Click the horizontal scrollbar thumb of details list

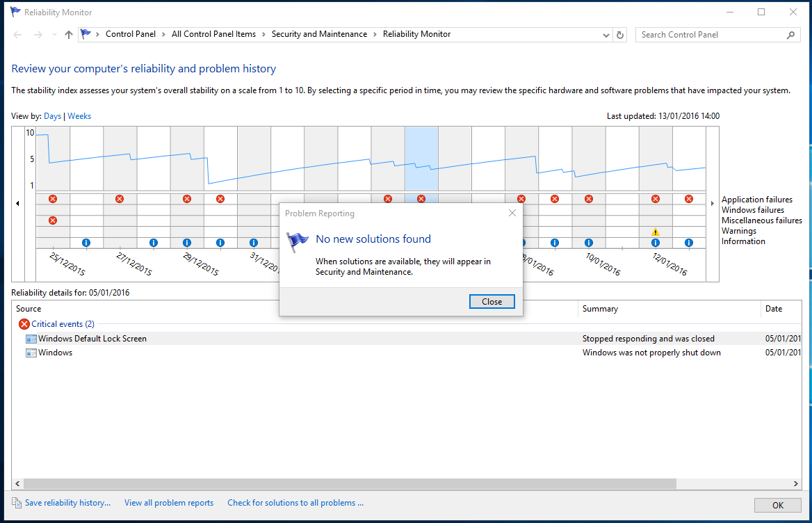350,483
